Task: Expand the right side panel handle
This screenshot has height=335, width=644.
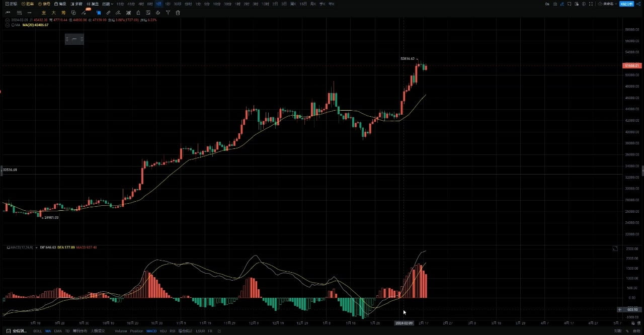Action: tap(642, 171)
